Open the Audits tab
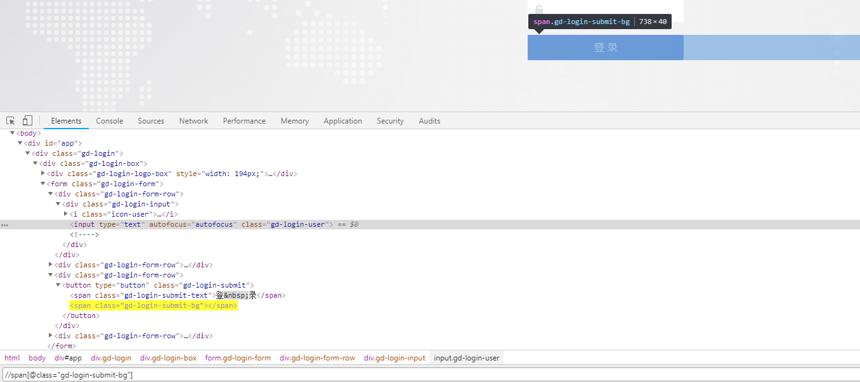 429,121
